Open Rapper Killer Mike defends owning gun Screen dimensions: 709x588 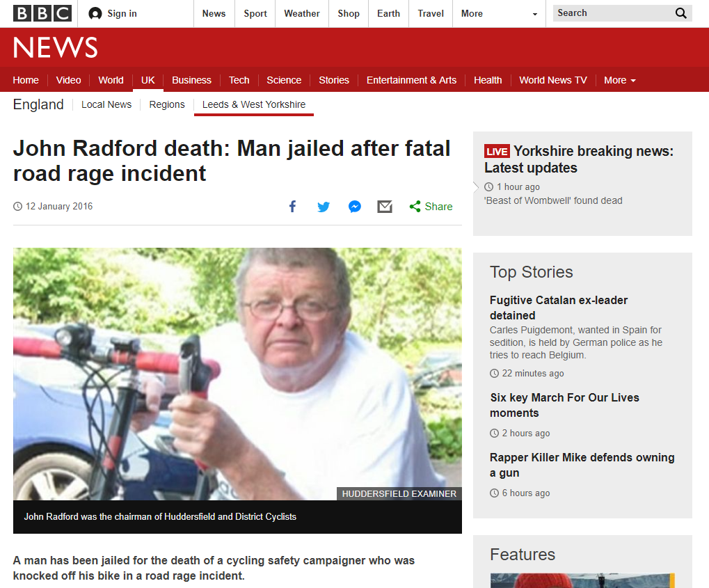(582, 465)
